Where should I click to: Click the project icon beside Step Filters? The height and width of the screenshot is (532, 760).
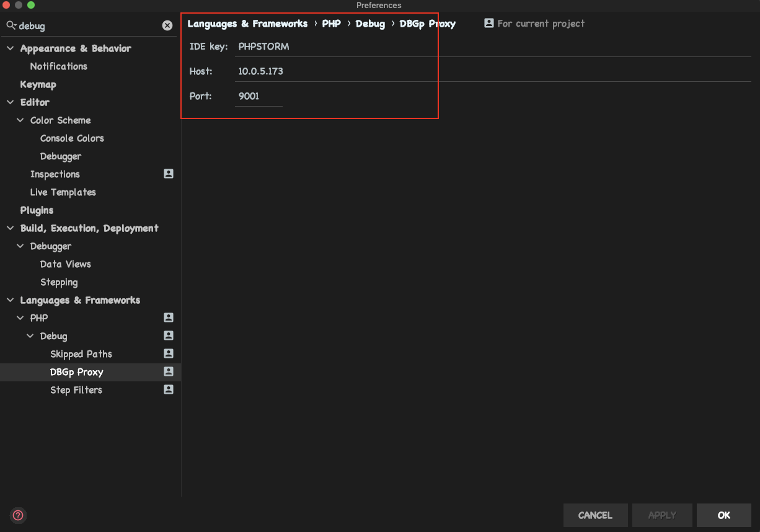(169, 389)
